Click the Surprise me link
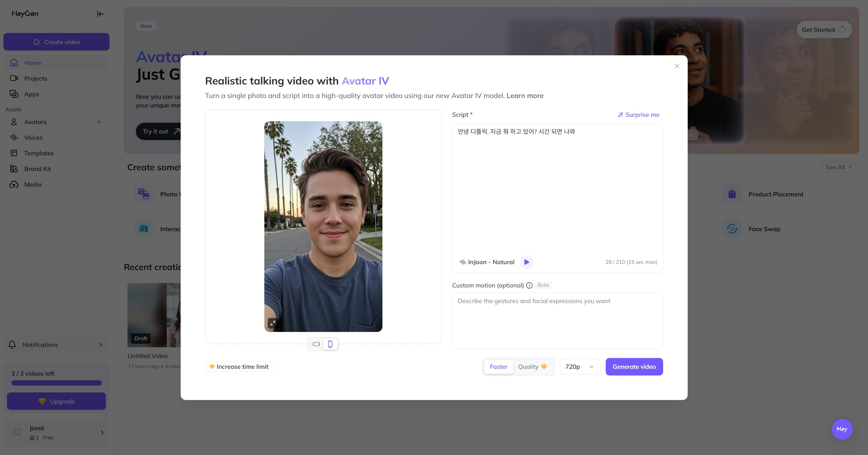Screen dimensions: 868x455 (638, 115)
